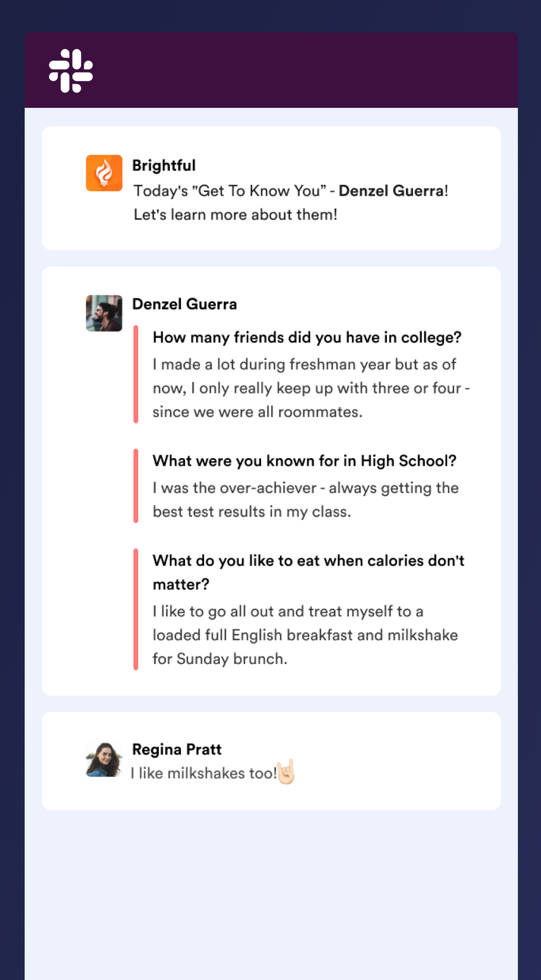Click Regina Pratt's name

point(177,749)
